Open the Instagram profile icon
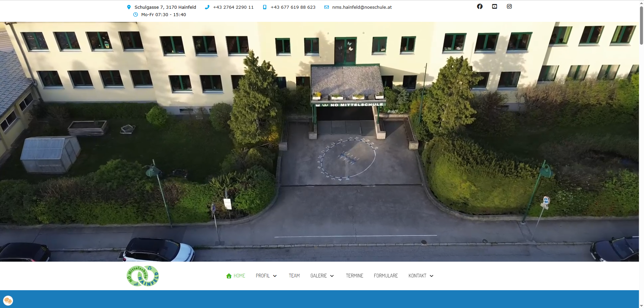 pyautogui.click(x=509, y=6)
